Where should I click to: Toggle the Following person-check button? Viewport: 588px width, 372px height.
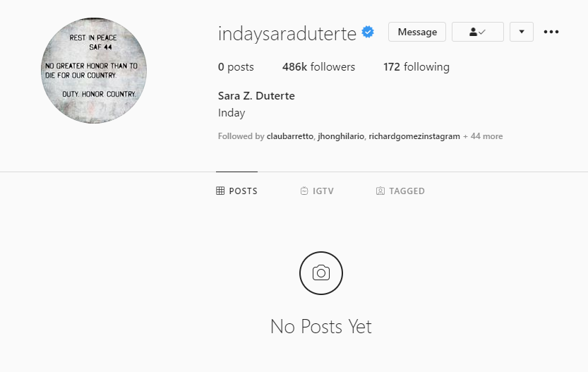pos(477,32)
